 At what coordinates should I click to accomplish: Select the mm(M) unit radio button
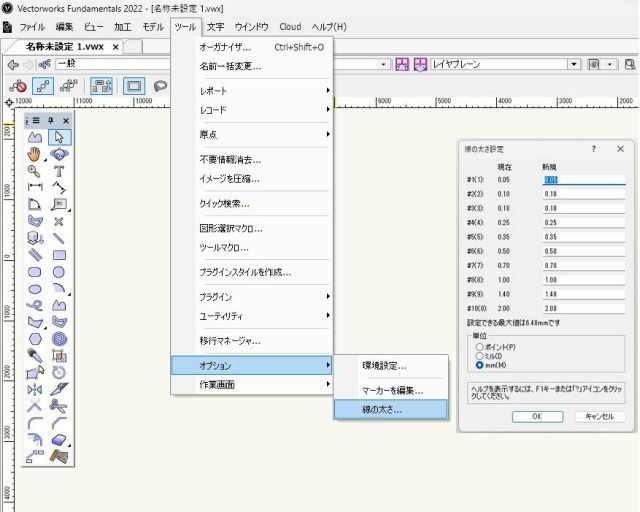480,365
